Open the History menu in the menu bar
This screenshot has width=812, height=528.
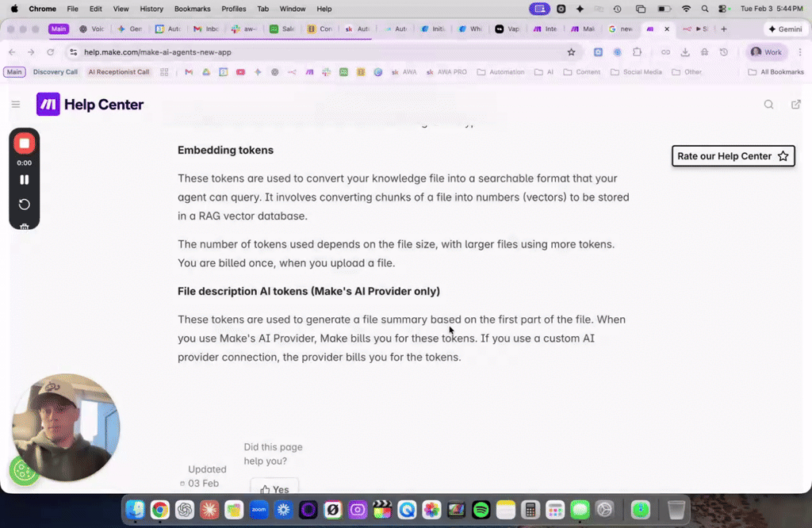[x=151, y=9]
